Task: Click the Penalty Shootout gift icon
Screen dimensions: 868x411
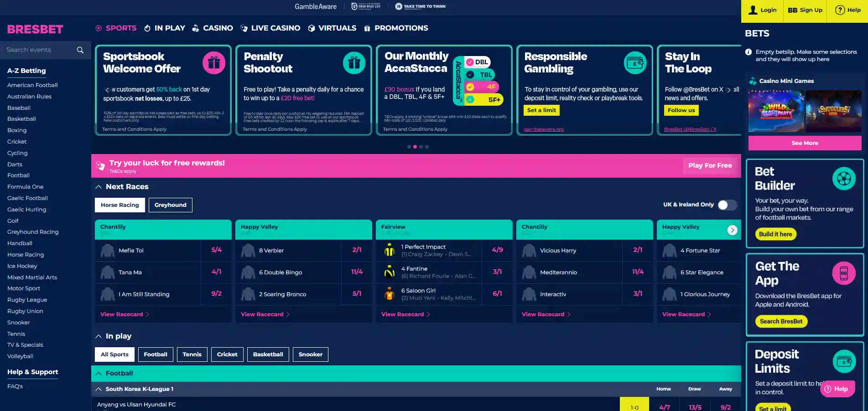Action: [354, 63]
